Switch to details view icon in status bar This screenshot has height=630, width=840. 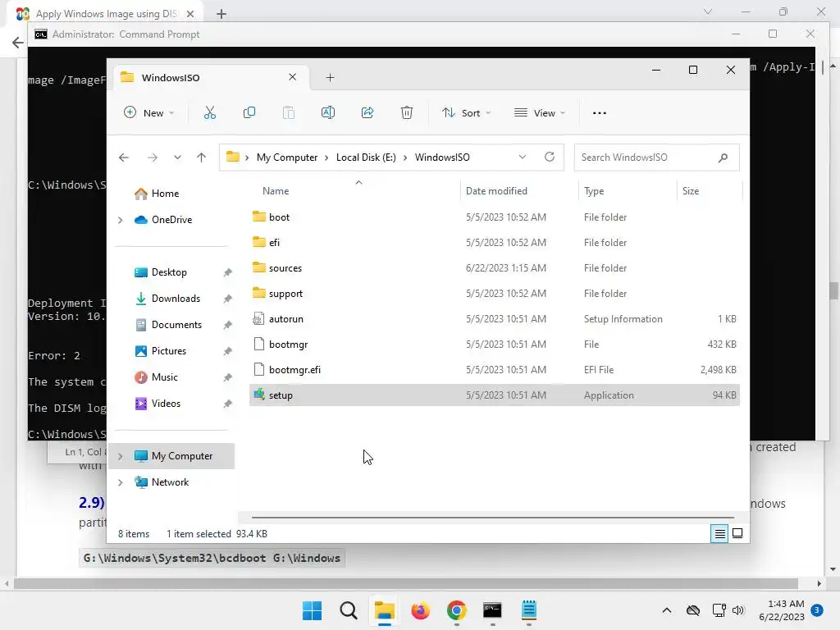[719, 533]
